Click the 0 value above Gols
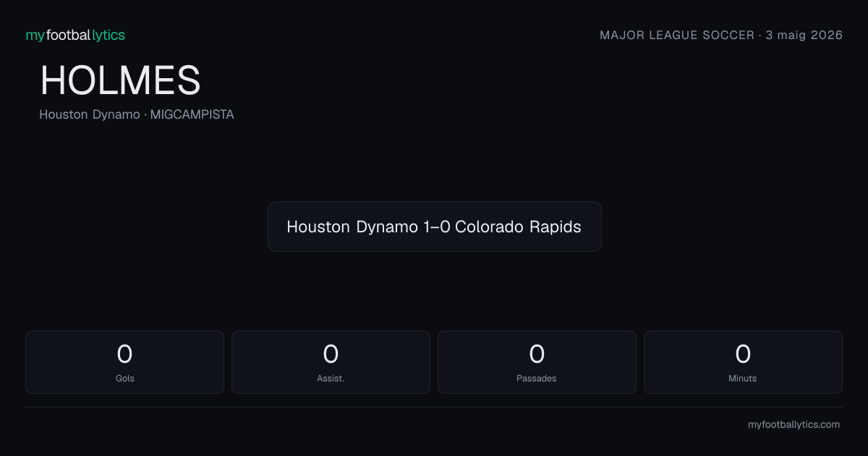Viewport: 868px width, 456px height. tap(124, 354)
